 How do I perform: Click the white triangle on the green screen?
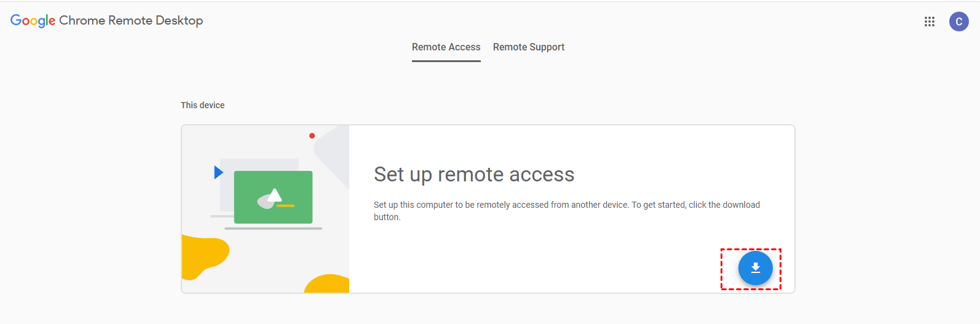click(275, 195)
